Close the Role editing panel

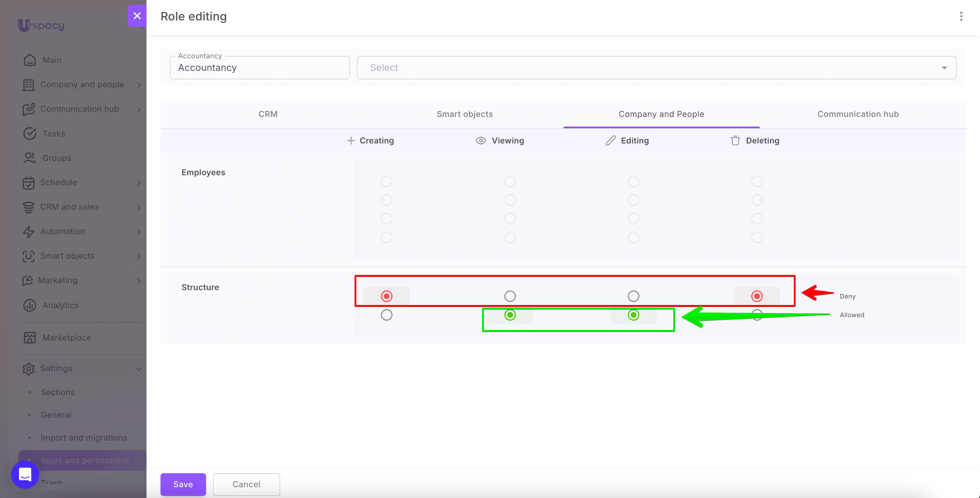click(137, 15)
